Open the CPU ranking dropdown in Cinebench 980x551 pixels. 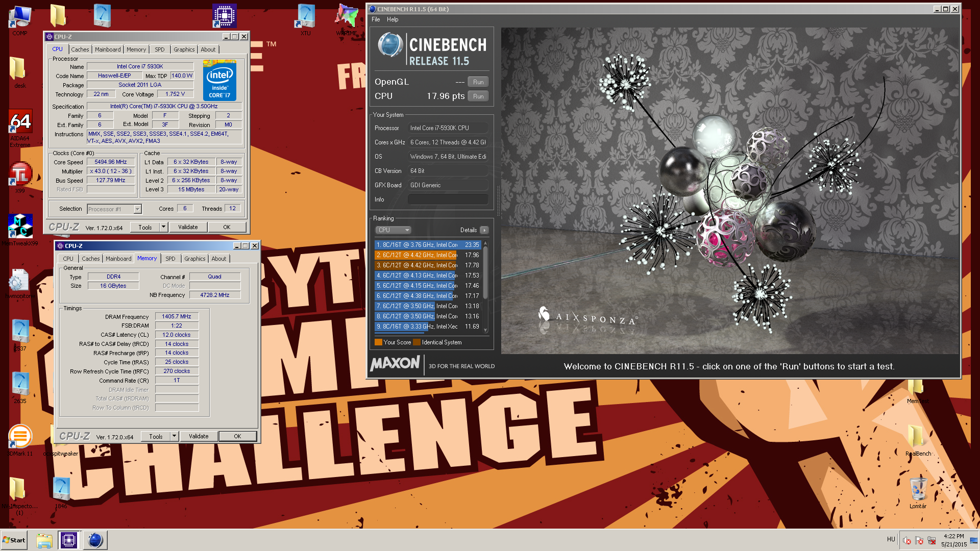click(x=393, y=230)
